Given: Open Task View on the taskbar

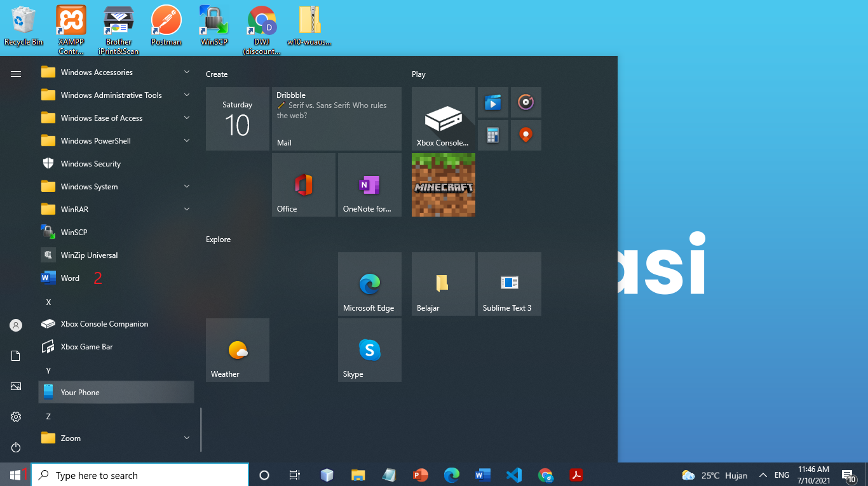Looking at the screenshot, I should tap(295, 475).
